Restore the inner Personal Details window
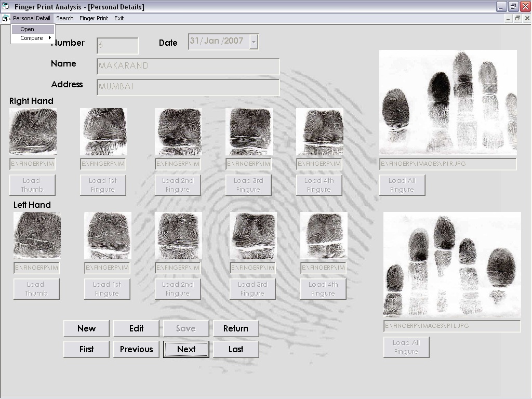This screenshot has height=399, width=532. pyautogui.click(x=517, y=18)
